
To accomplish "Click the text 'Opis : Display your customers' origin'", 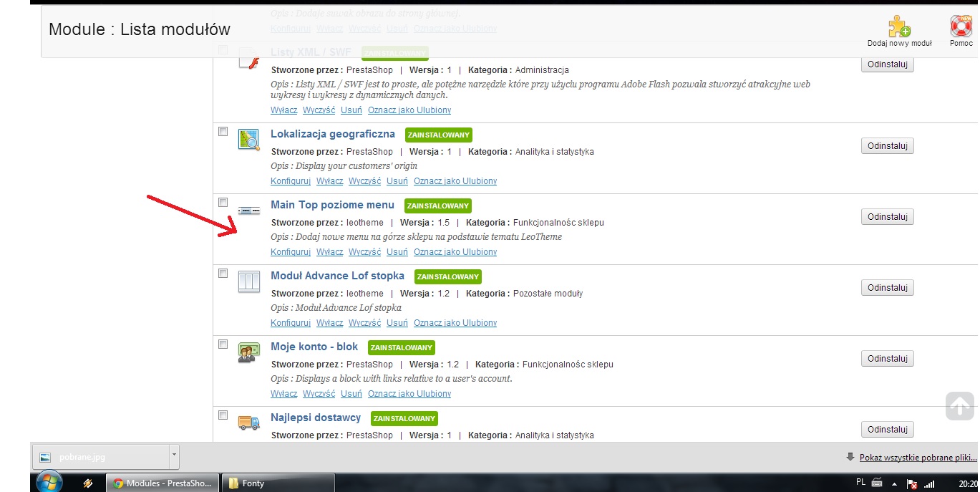I will click(344, 166).
